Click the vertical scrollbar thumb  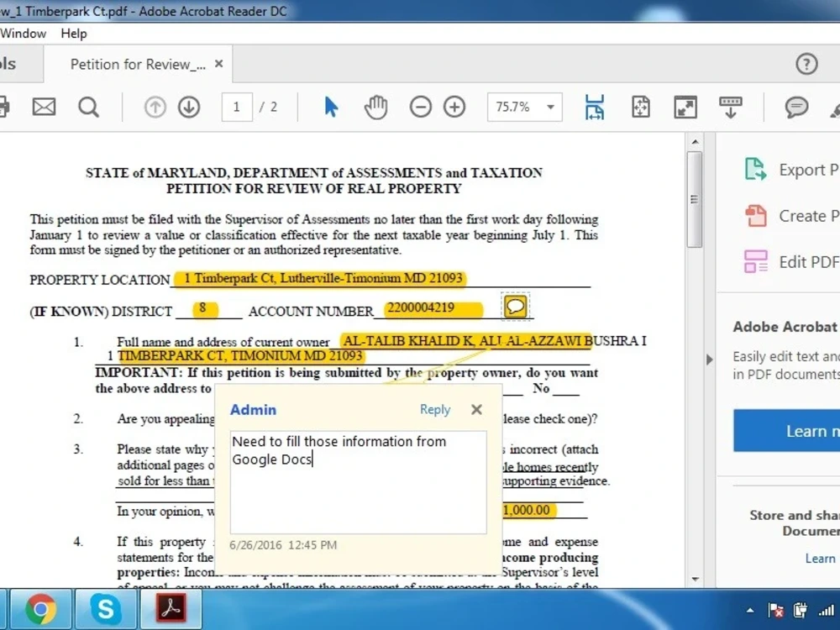(x=695, y=199)
